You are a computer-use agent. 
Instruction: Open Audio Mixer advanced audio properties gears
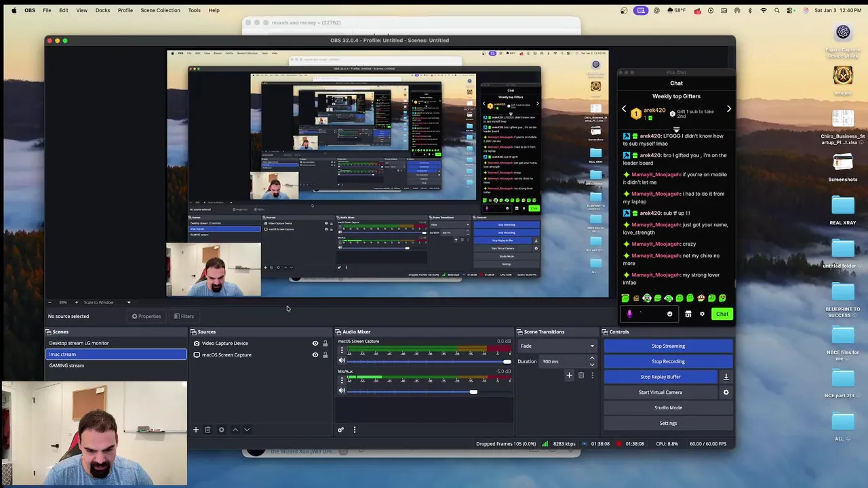341,430
